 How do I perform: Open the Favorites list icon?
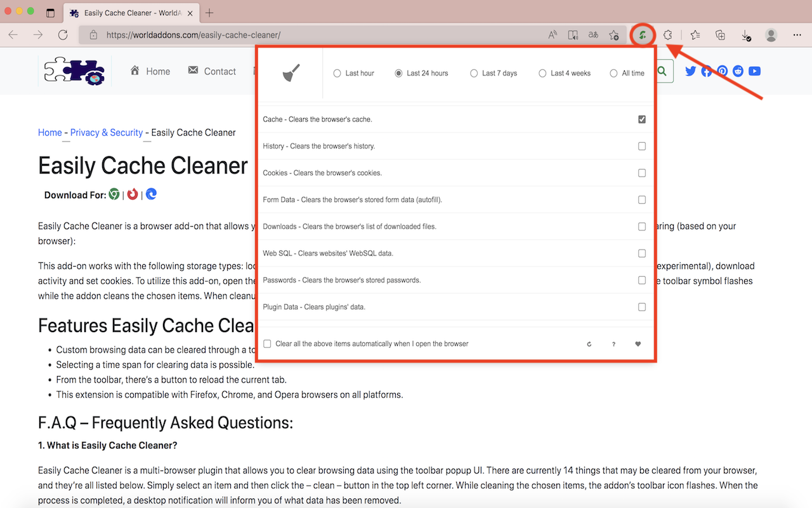point(695,35)
